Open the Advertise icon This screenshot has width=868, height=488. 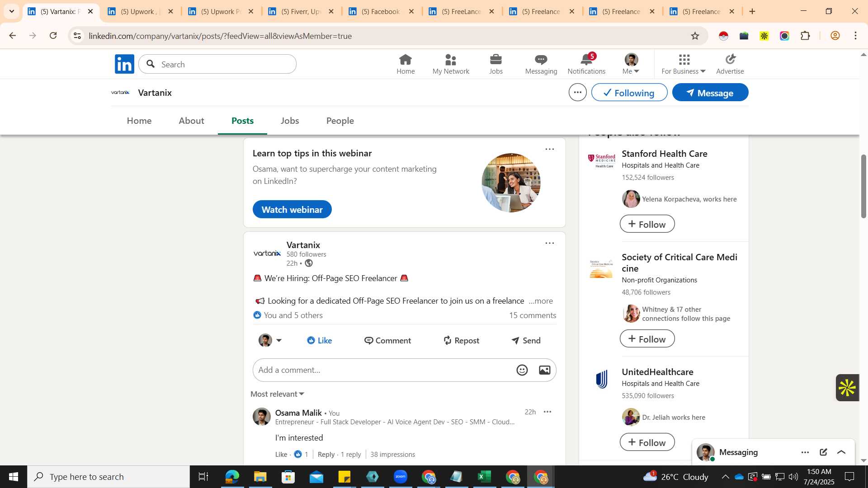click(x=730, y=64)
